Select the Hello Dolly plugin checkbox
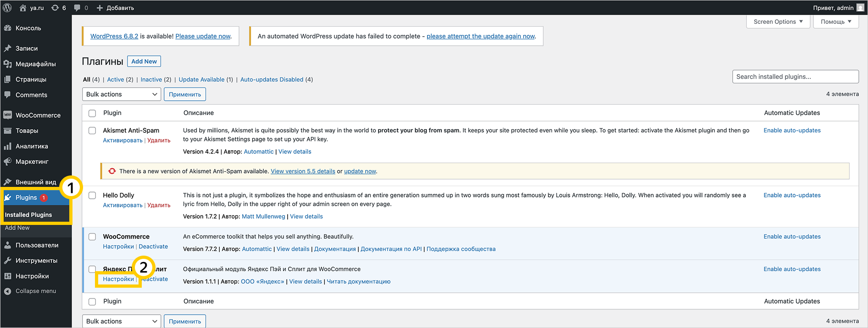The height and width of the screenshot is (328, 868). coord(92,195)
